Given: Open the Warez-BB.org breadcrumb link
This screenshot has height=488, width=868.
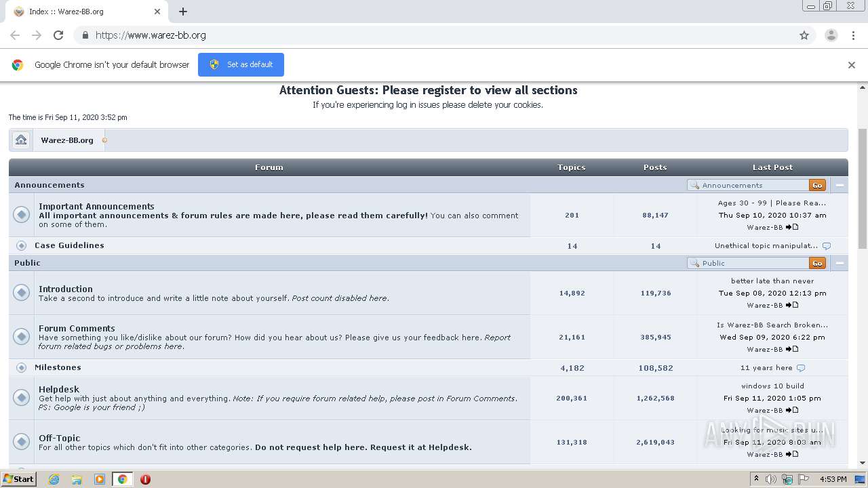Looking at the screenshot, I should pyautogui.click(x=67, y=140).
